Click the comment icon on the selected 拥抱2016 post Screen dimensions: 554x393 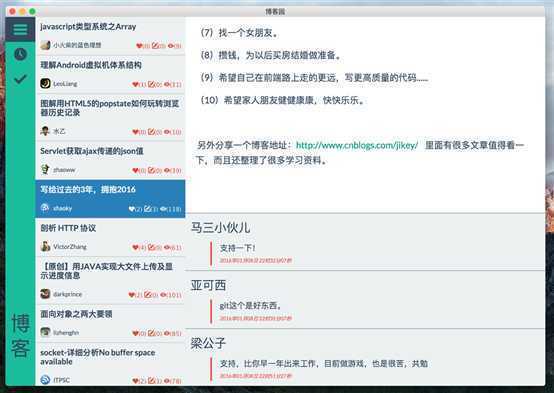(148, 209)
